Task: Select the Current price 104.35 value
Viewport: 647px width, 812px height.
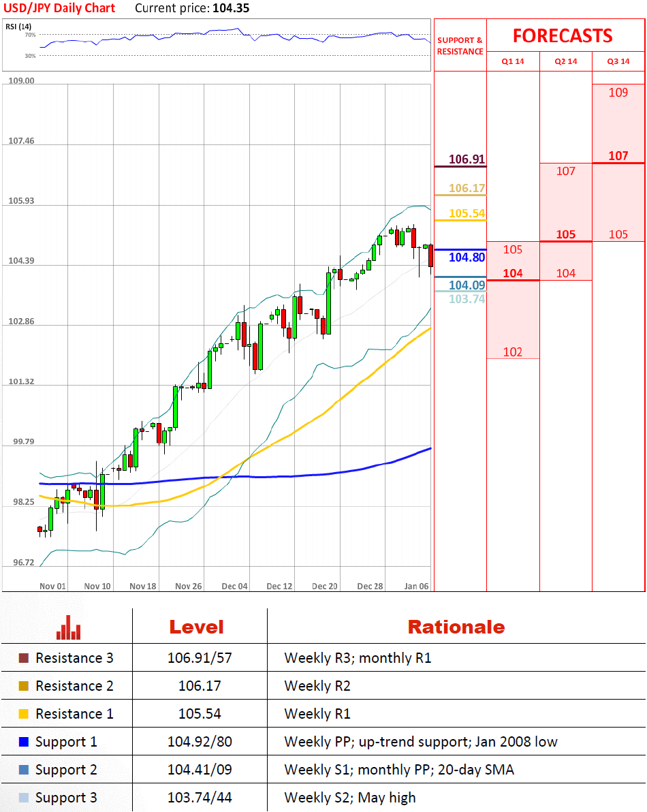Action: [231, 8]
